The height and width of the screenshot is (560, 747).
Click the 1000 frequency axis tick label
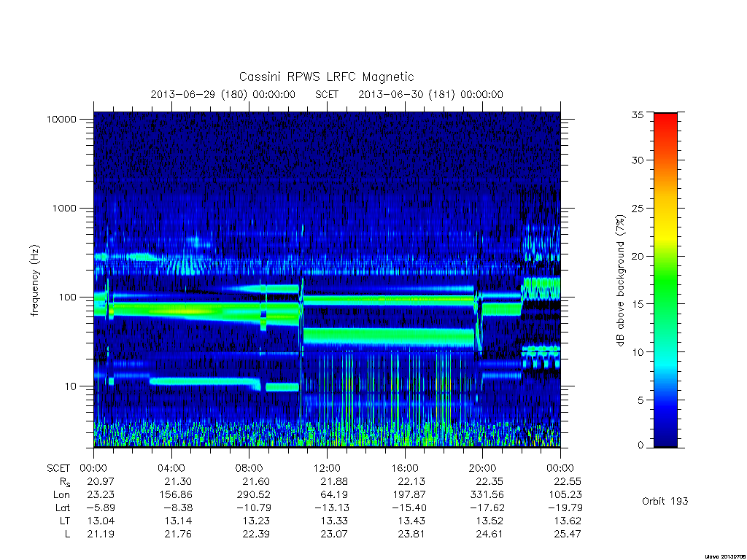click(x=64, y=208)
